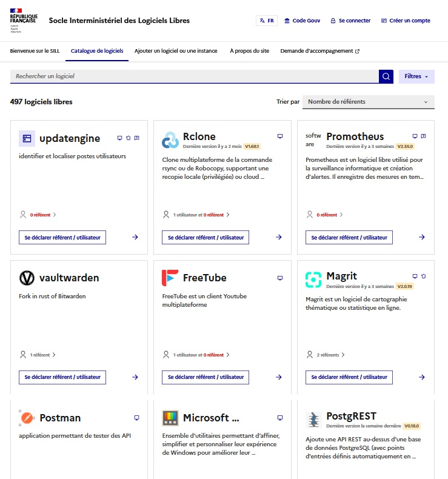The image size is (448, 479).
Task: Click the vaultwarden logo
Action: 27,278
